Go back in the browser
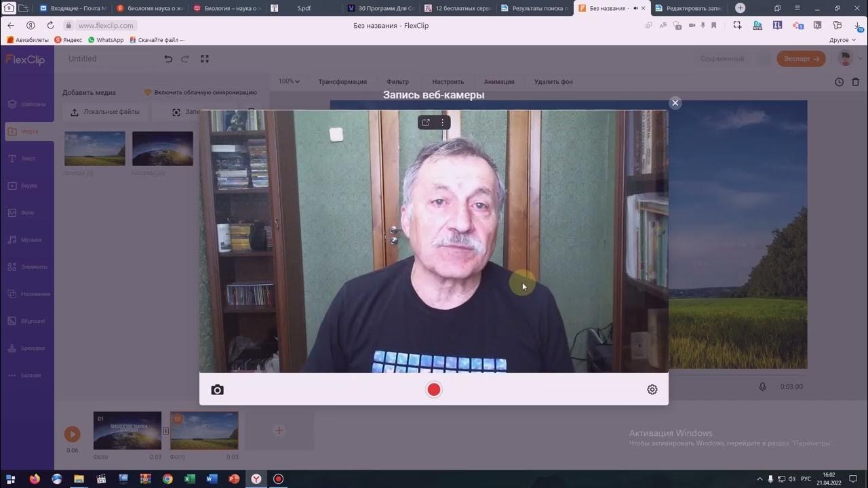The height and width of the screenshot is (488, 868). coord(11,25)
